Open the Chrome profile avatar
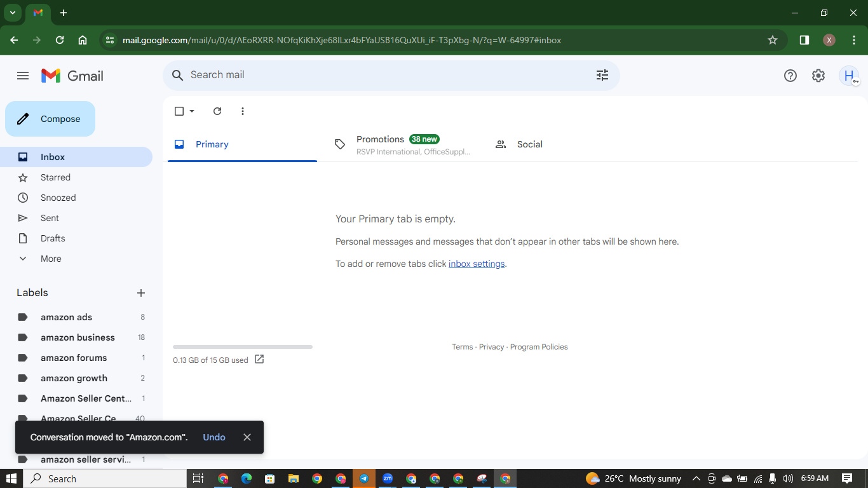 829,40
